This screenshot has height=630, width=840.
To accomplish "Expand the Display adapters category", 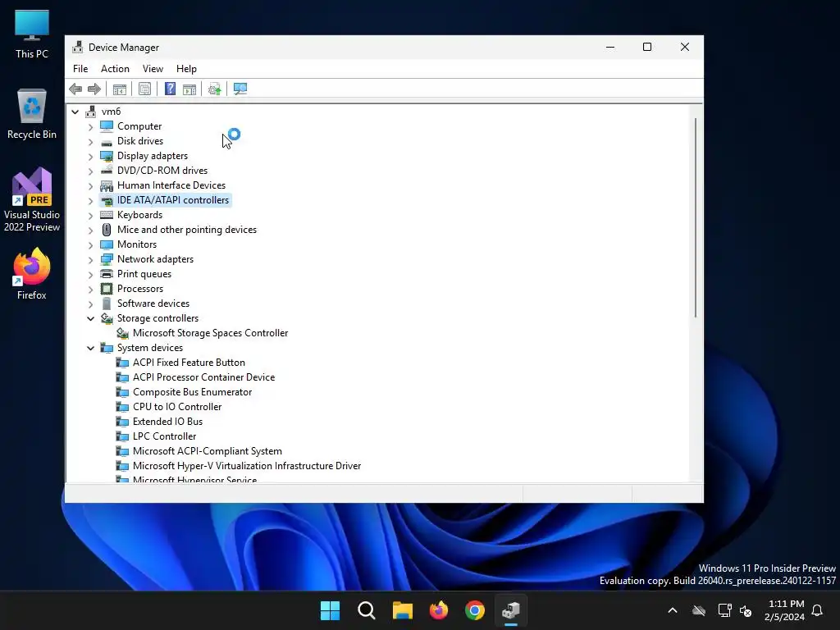I will click(90, 156).
